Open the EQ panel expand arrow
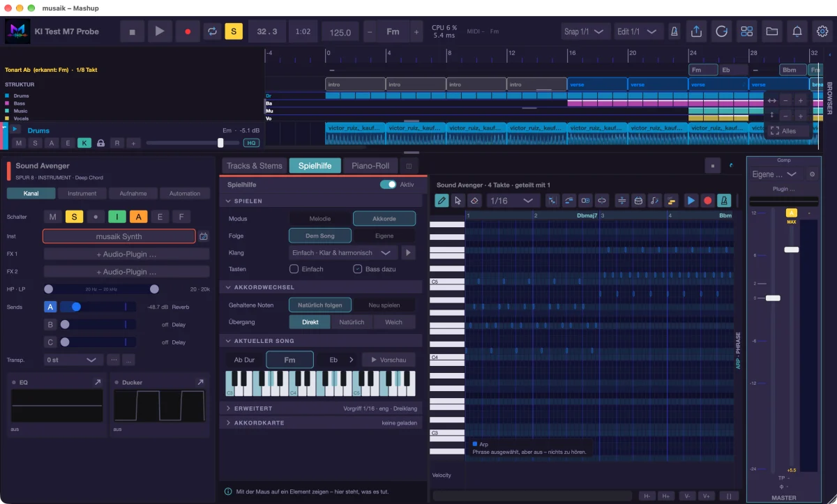Image resolution: width=837 pixels, height=504 pixels. click(97, 383)
